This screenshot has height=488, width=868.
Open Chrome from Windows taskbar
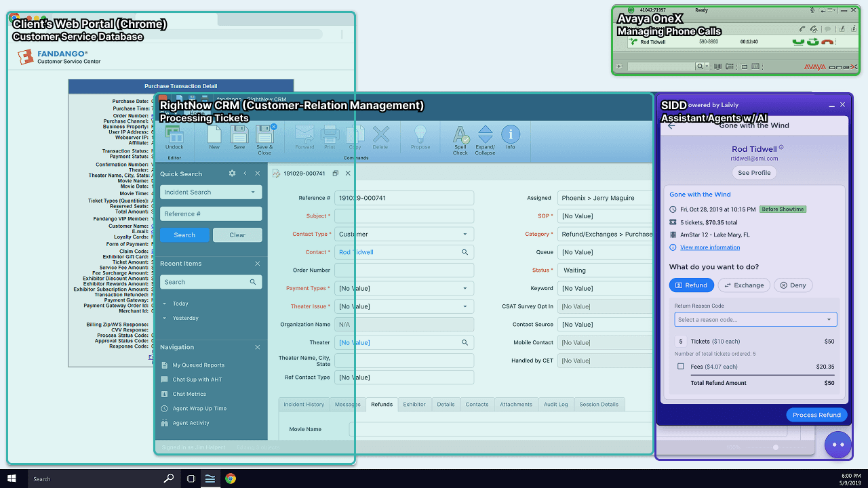[x=231, y=479]
